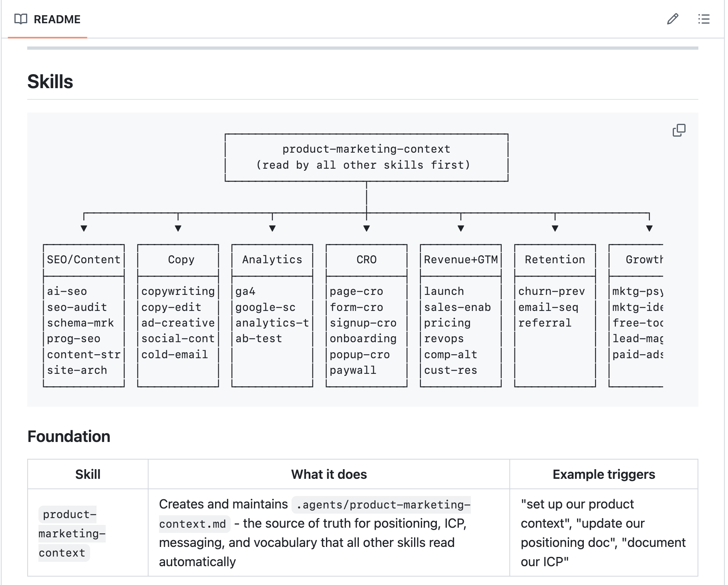Viewport: 728px width, 585px height.
Task: Click the product-marketing-context root box in the diagram
Action: (x=366, y=157)
